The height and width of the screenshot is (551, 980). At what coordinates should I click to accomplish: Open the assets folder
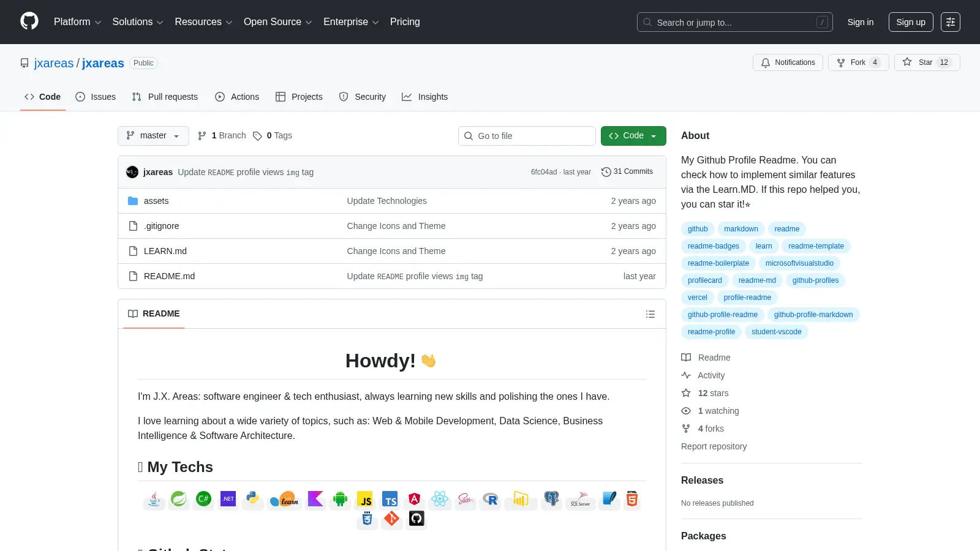[x=156, y=201]
